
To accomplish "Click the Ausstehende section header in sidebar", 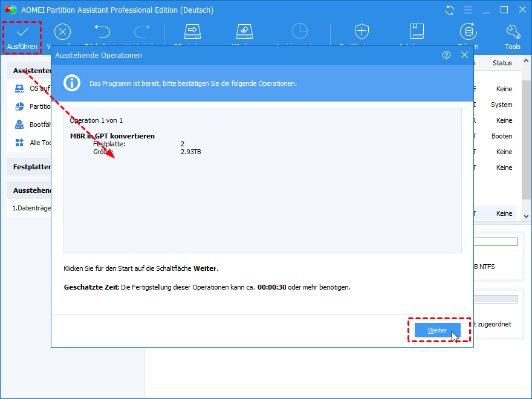I will point(29,190).
